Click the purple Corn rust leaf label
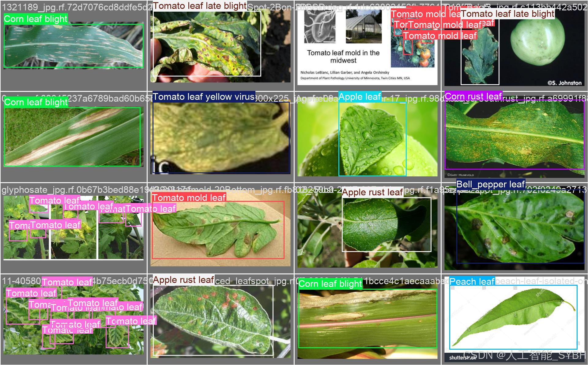Image resolution: width=588 pixels, height=365 pixels. [x=473, y=96]
